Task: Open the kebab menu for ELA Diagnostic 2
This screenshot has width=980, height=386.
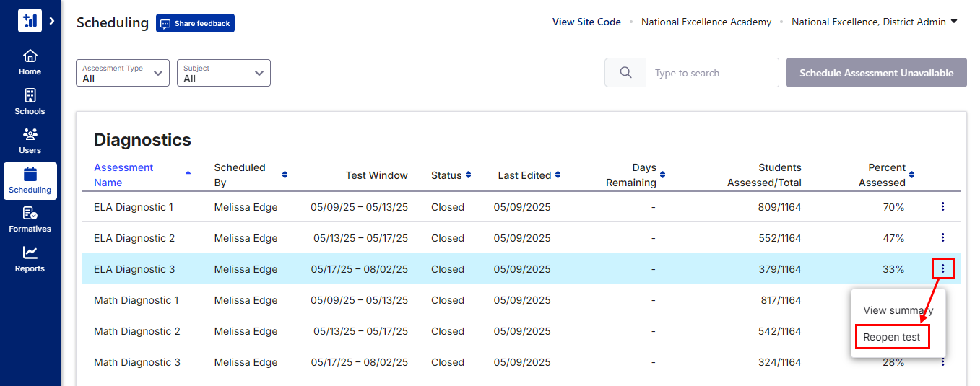Action: tap(942, 238)
